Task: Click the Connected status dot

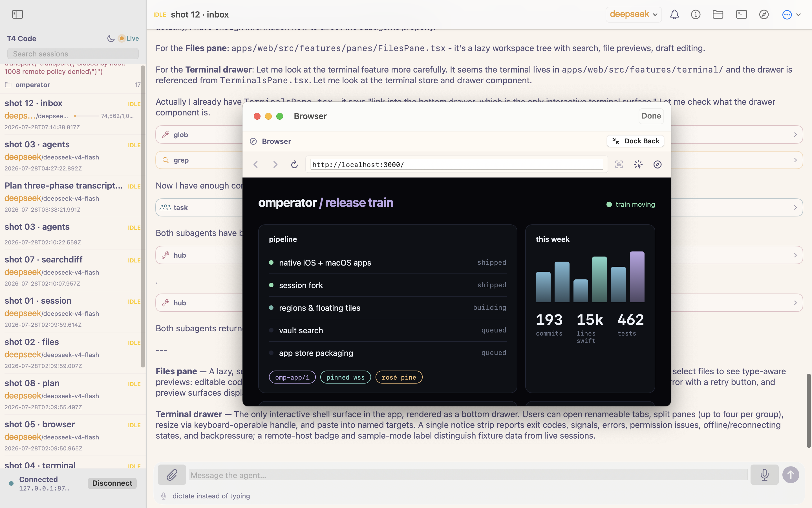Action: coord(11,483)
